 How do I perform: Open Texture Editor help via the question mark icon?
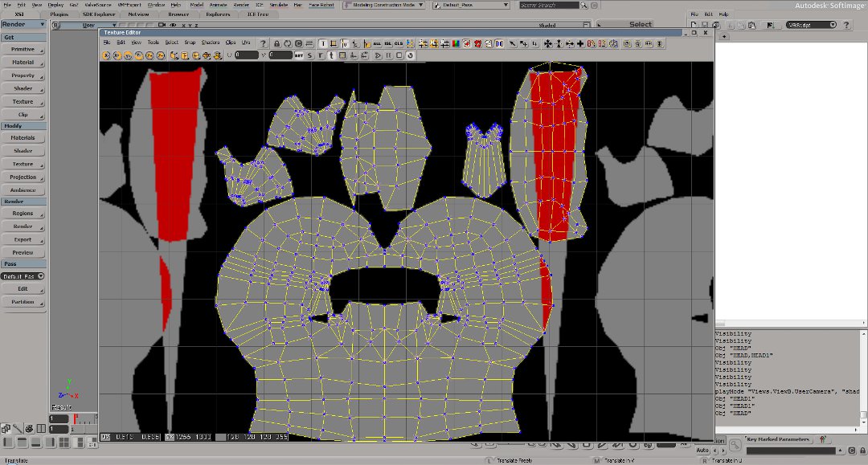click(x=263, y=43)
